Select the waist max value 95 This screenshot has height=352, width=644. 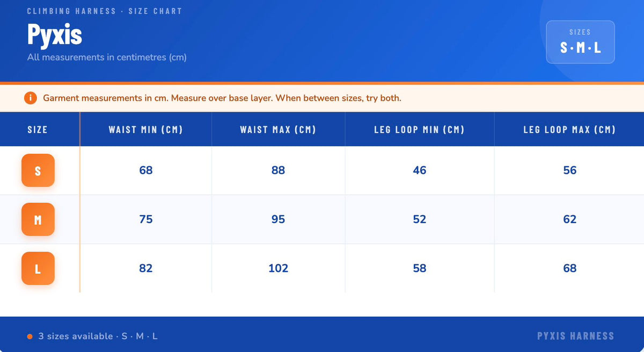[x=278, y=219]
